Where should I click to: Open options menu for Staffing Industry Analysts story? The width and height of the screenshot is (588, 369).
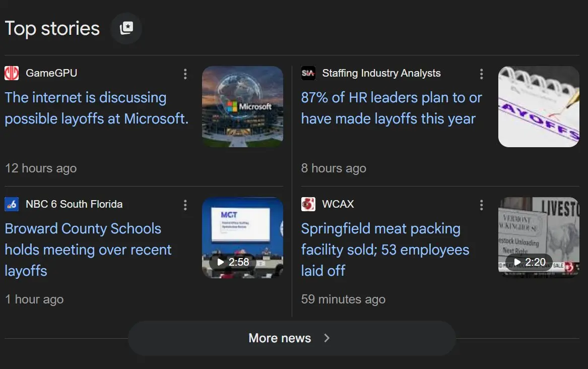coord(482,74)
